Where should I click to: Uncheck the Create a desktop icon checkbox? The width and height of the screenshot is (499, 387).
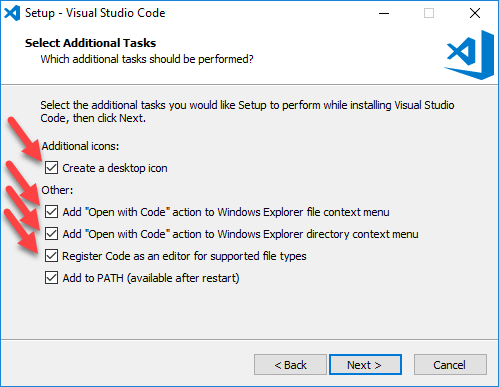click(51, 168)
